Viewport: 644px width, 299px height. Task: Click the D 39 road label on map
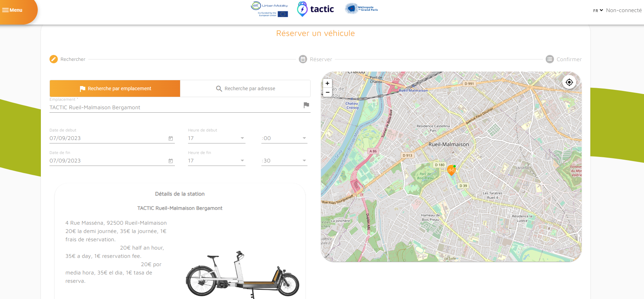(x=463, y=186)
